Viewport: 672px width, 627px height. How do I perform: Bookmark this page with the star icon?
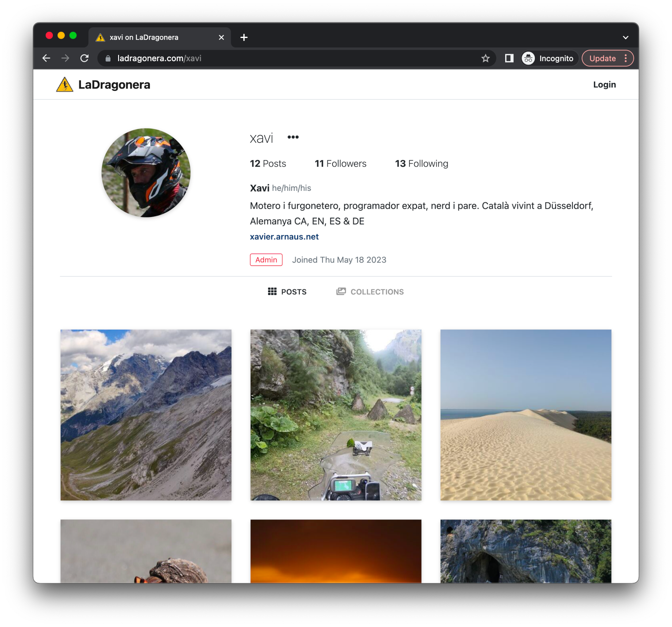click(x=485, y=58)
